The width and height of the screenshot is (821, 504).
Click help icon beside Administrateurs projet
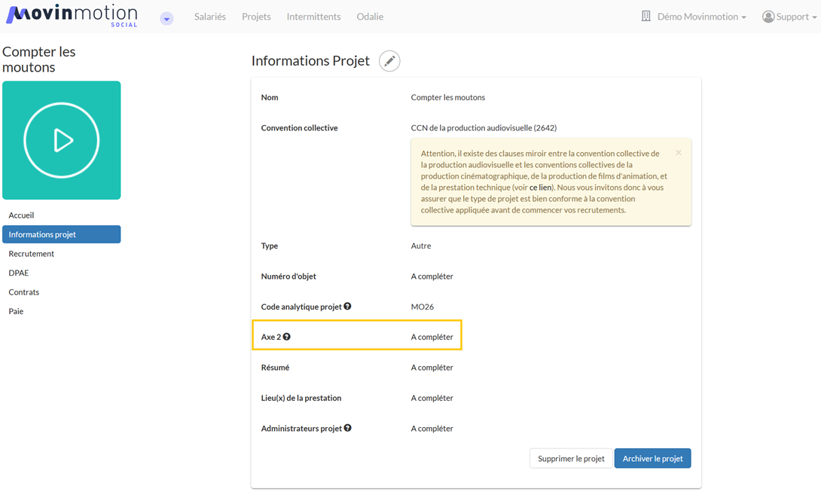pos(347,428)
